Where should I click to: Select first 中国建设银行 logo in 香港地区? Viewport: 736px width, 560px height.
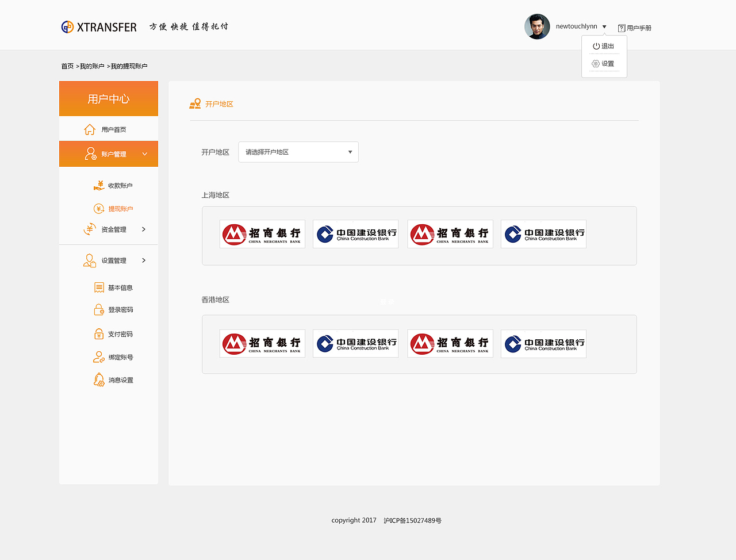[356, 344]
